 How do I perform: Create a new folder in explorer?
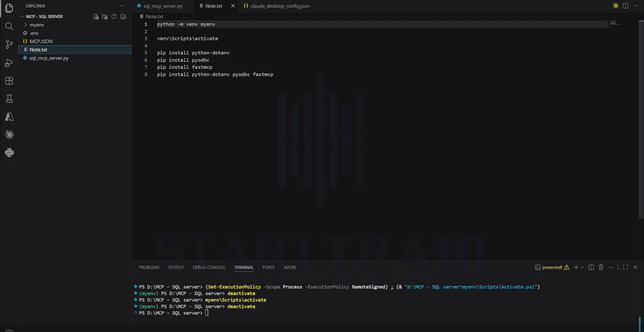(105, 16)
